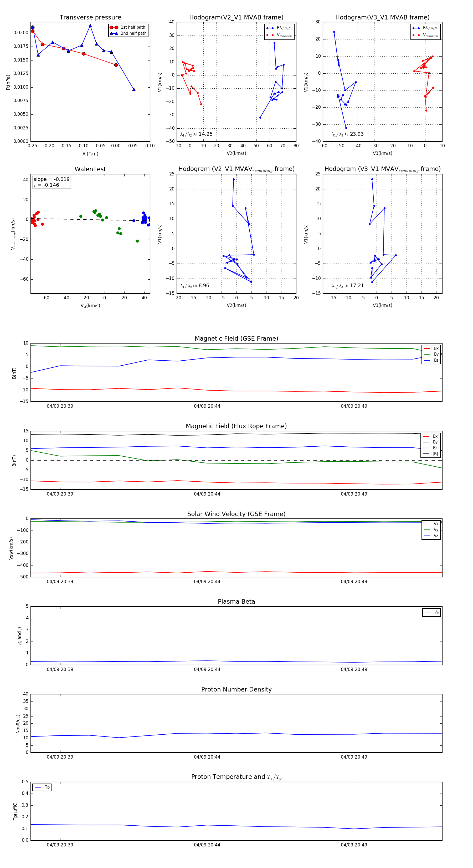Click the 'Magnetic Field (Flux Rope Frame)' title
This screenshot has width=473, height=868.
point(236,426)
